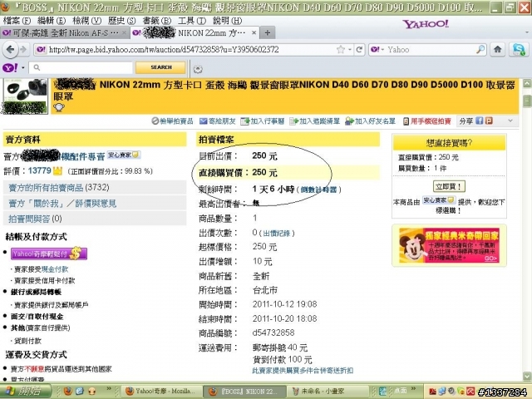
Task: Open 賣方「關於我」／評價與意見 link
Action: (62, 203)
